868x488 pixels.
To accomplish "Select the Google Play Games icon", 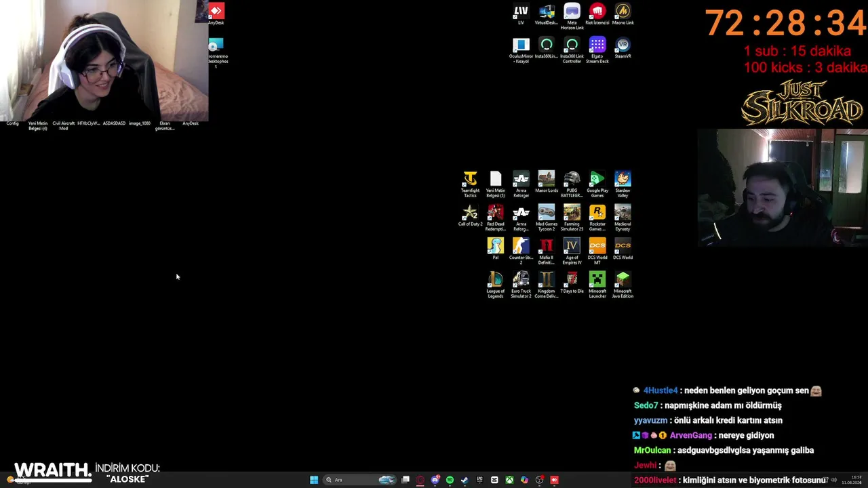I will (597, 184).
